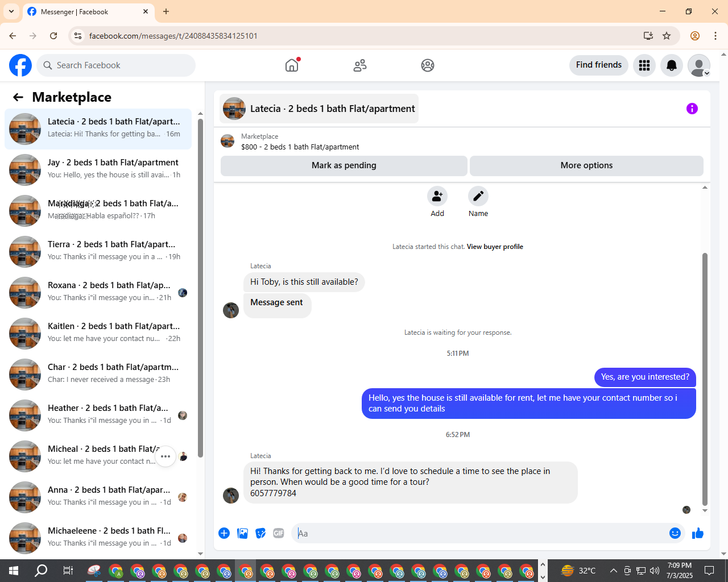Go back with the browser back arrow

tap(13, 36)
